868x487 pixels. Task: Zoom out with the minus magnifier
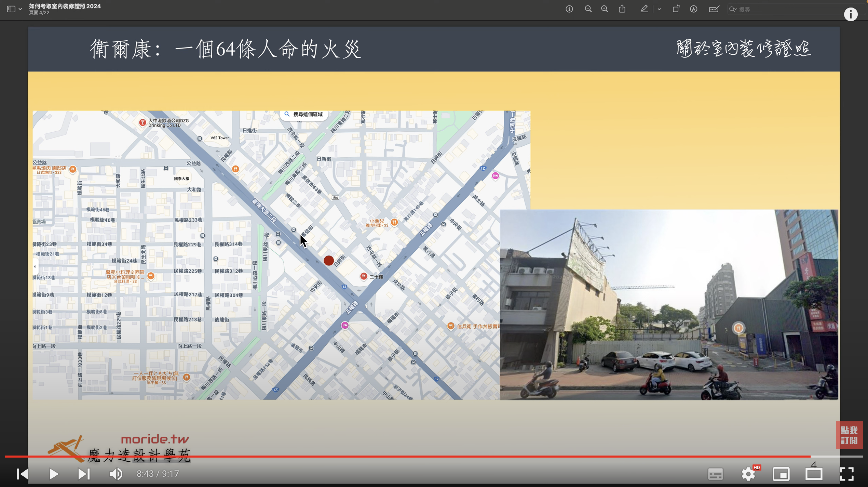coord(588,9)
